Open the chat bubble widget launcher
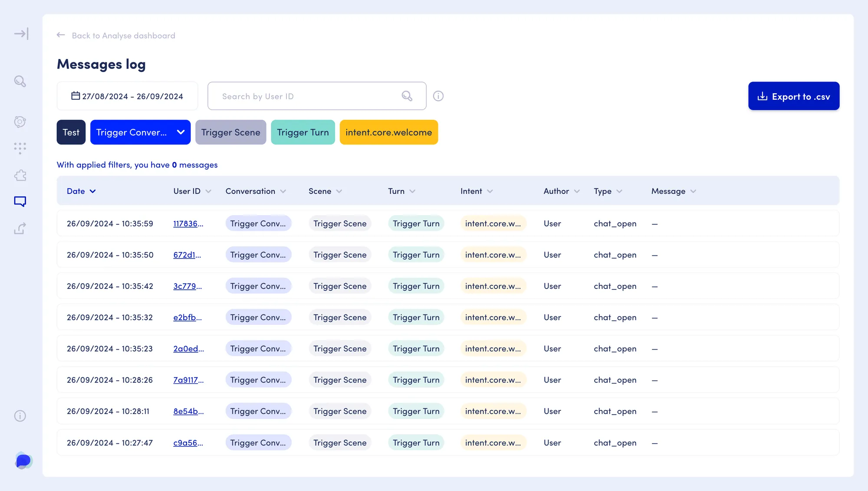Viewport: 868px width, 491px height. tap(23, 461)
